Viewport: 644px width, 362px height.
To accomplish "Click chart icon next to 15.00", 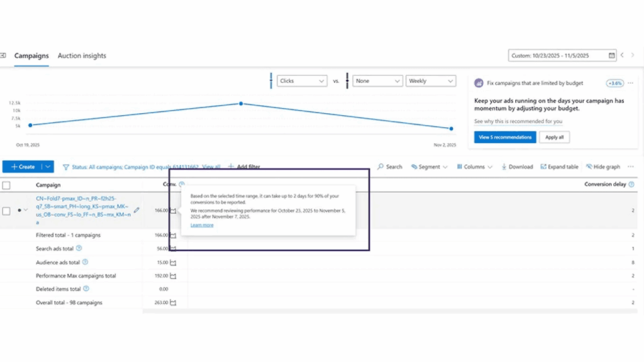I will [x=173, y=263].
